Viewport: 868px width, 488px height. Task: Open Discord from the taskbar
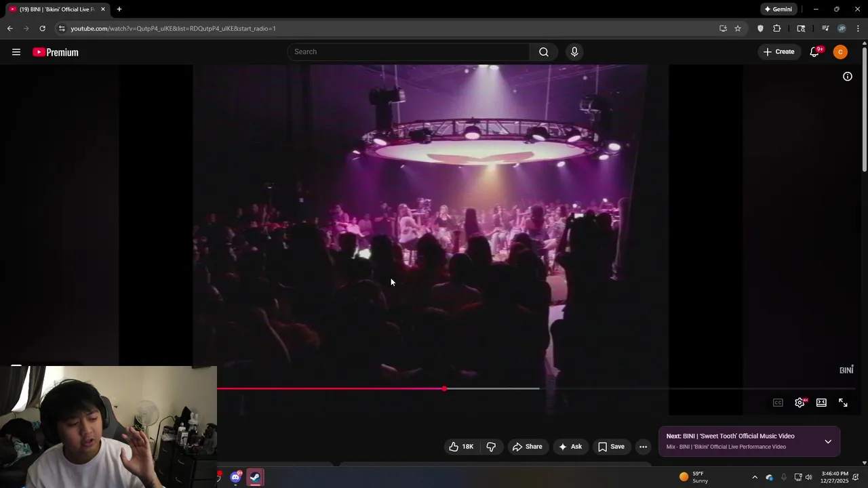[236, 477]
